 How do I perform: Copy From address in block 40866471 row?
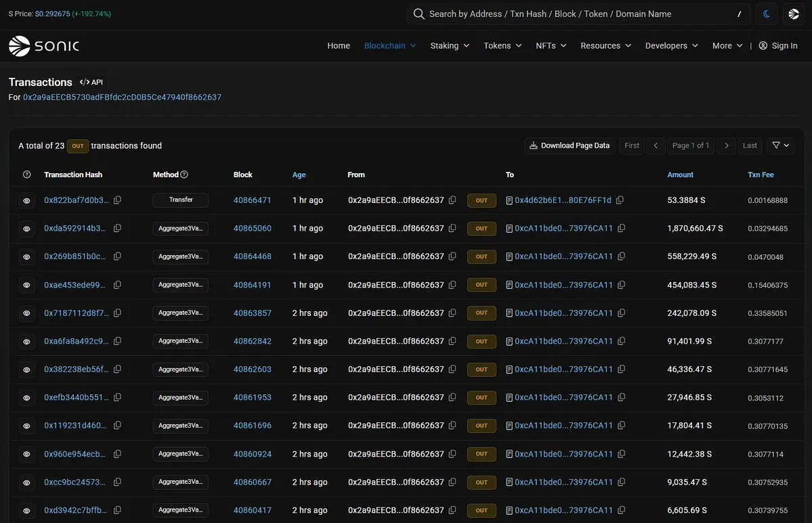(x=452, y=200)
